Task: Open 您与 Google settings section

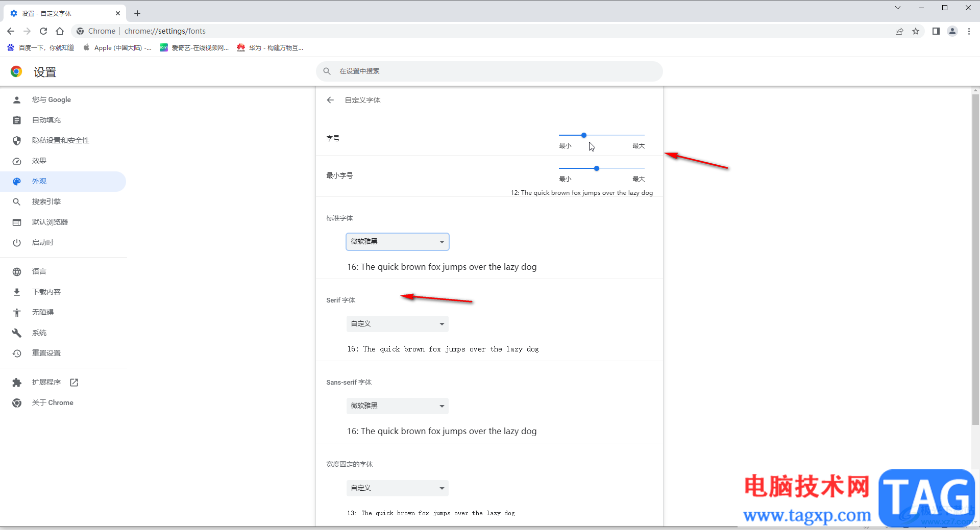Action: [x=63, y=99]
